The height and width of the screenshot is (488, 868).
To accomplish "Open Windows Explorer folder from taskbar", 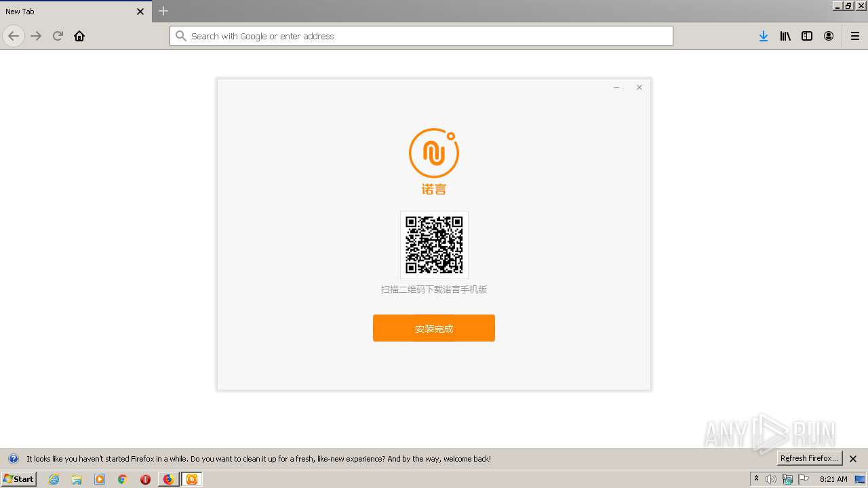I will coord(77,479).
